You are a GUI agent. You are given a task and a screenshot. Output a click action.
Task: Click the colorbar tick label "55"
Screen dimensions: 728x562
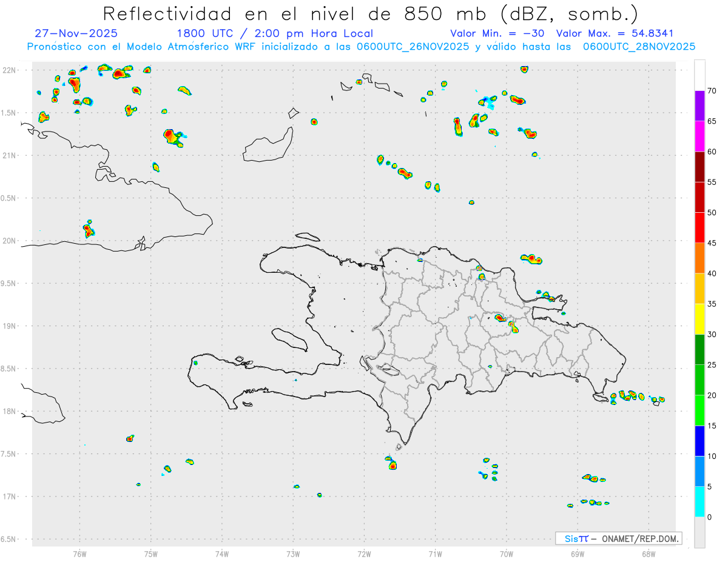coord(712,182)
